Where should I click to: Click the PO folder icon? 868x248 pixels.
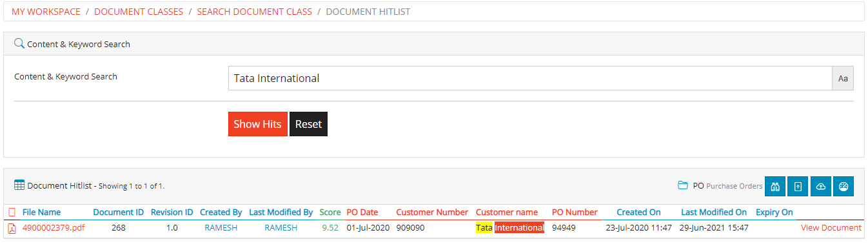[x=683, y=185]
